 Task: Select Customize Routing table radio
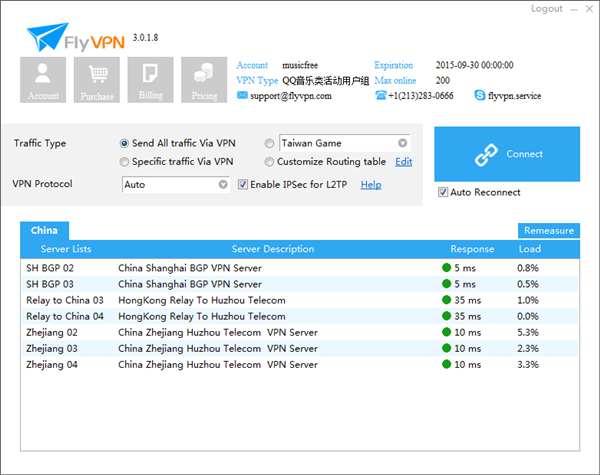[x=269, y=162]
